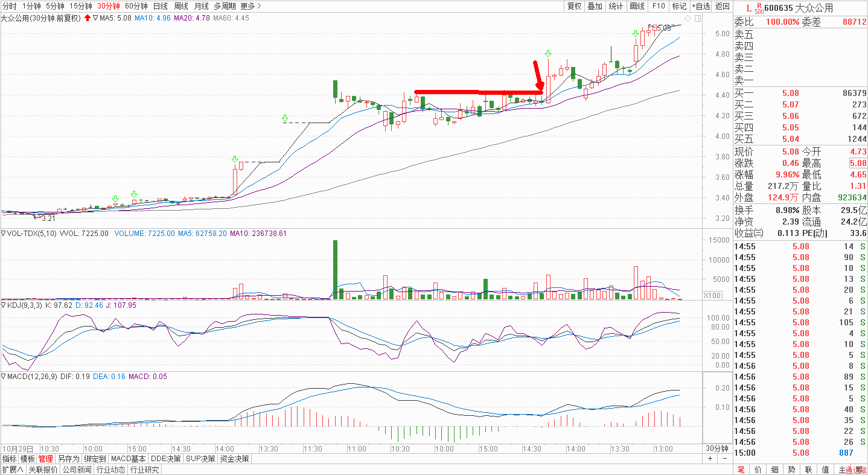This screenshot has width=868, height=475.
Task: Switch to 日线 daily chart
Action: [x=160, y=6]
